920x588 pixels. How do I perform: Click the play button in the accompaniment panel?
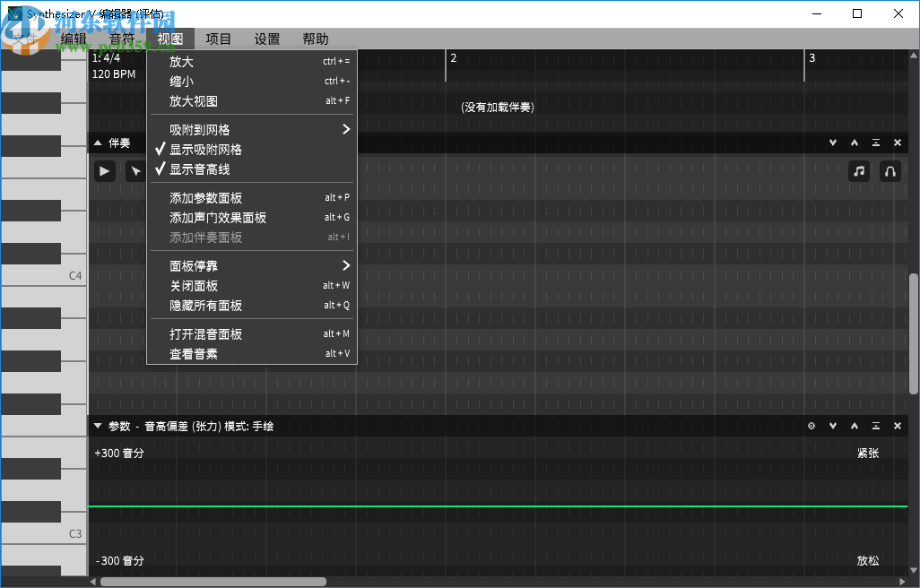coord(104,170)
